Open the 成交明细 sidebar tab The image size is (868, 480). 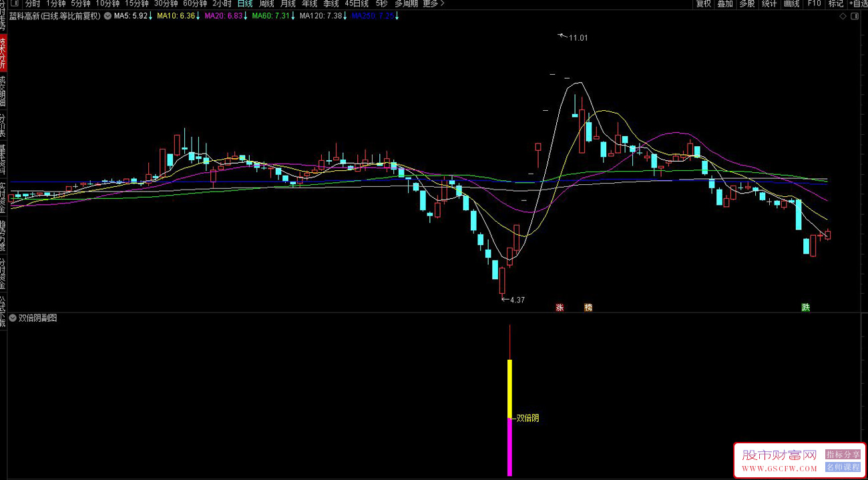click(3, 90)
